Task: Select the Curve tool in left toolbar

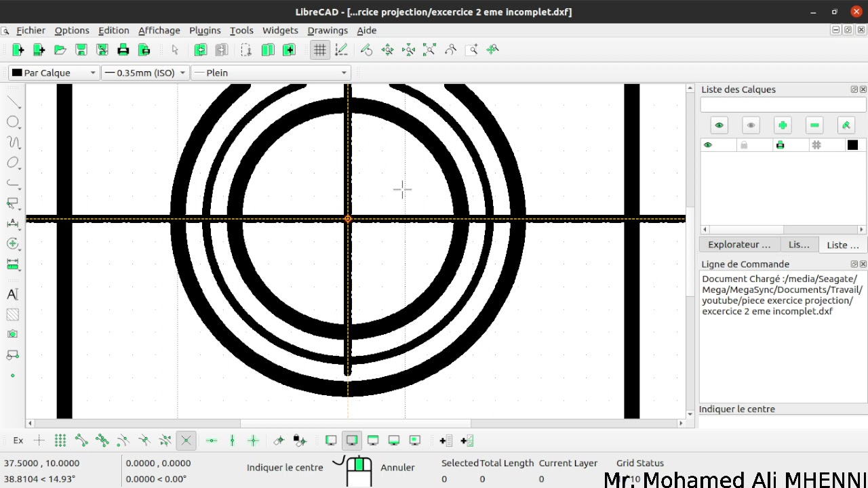Action: [x=13, y=142]
